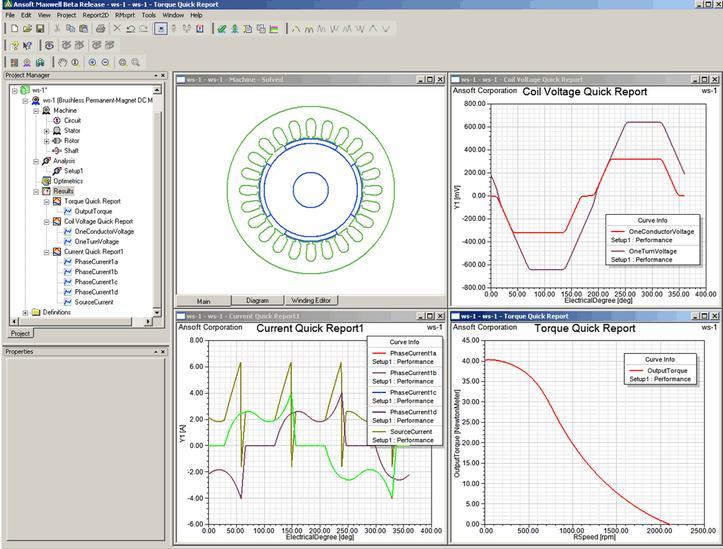Select the Main tab in Machine window
The image size is (723, 549).
pos(203,301)
